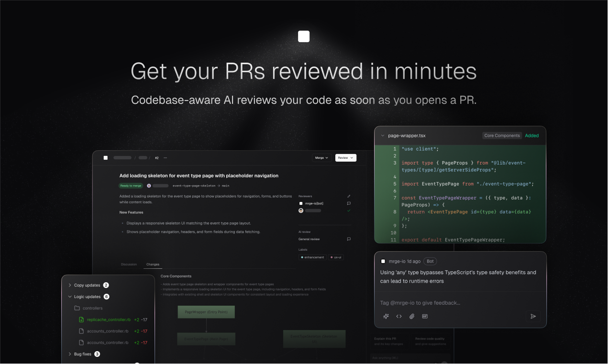Viewport: 608px width, 364px height.
Task: Open the Merge dropdown
Action: tap(321, 158)
